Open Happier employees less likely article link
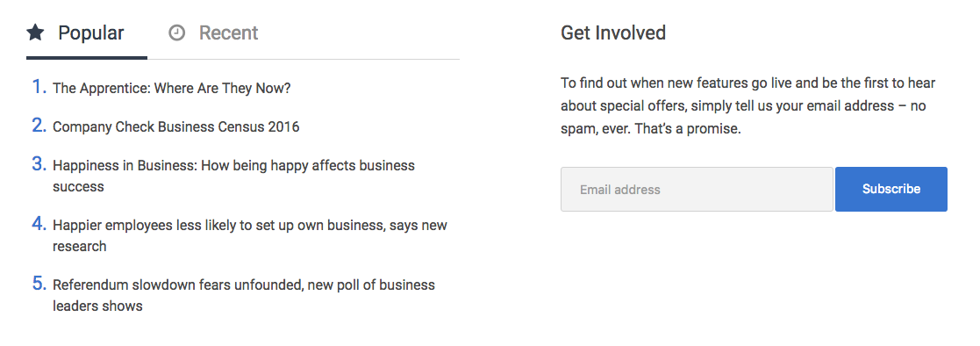Viewport: 980px width, 346px height. tap(250, 235)
